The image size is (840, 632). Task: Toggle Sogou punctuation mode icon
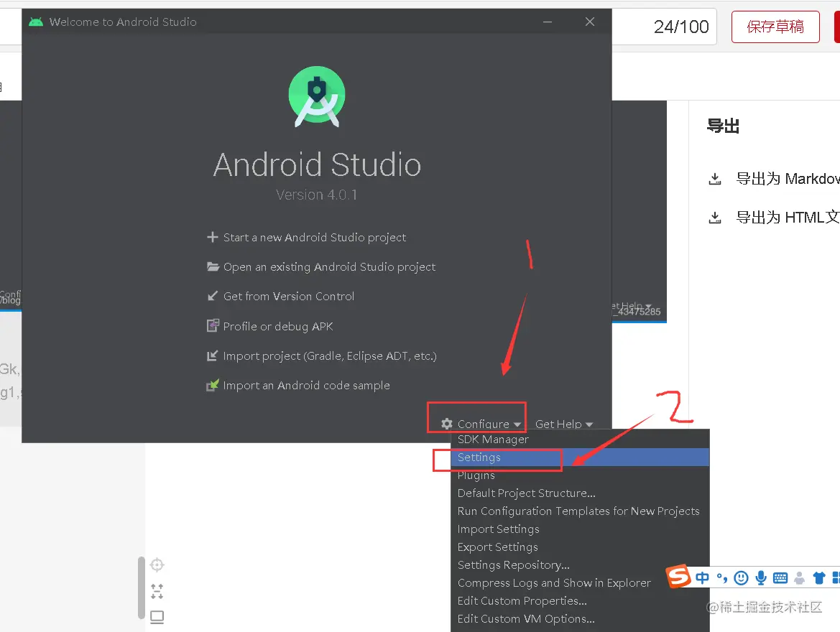(722, 578)
